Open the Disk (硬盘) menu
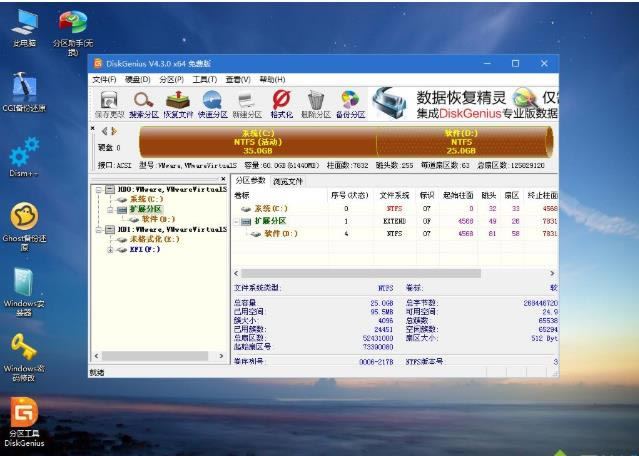This screenshot has width=639, height=456. 138,79
